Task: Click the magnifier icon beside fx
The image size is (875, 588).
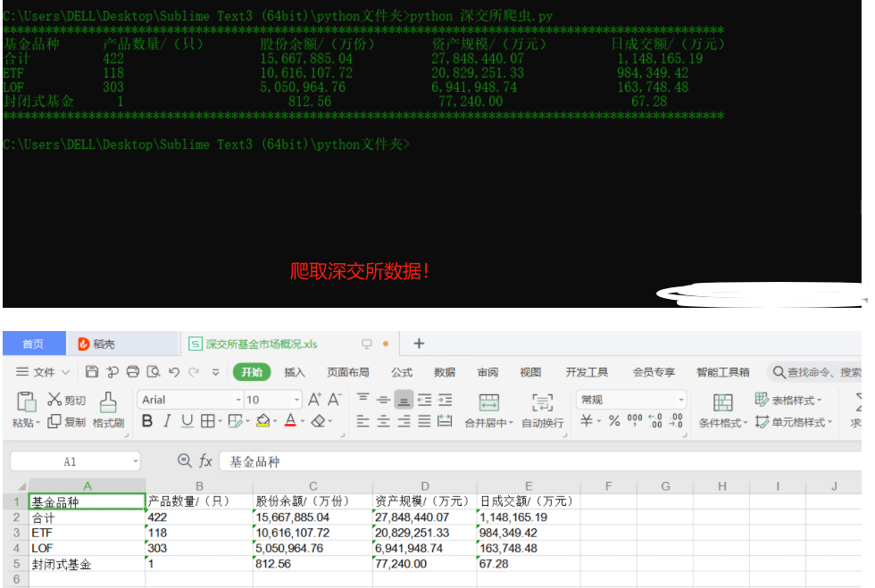Action: pos(185,460)
